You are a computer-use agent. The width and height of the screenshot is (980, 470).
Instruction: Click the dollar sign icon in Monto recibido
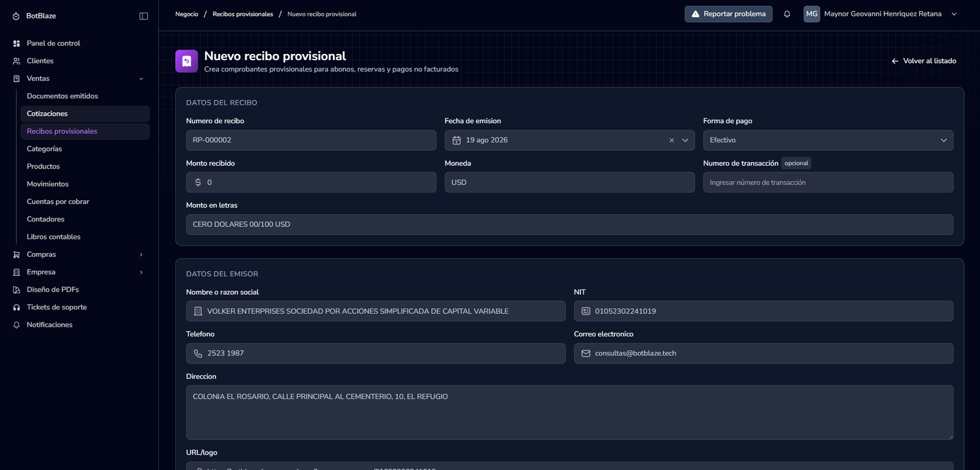click(x=198, y=183)
